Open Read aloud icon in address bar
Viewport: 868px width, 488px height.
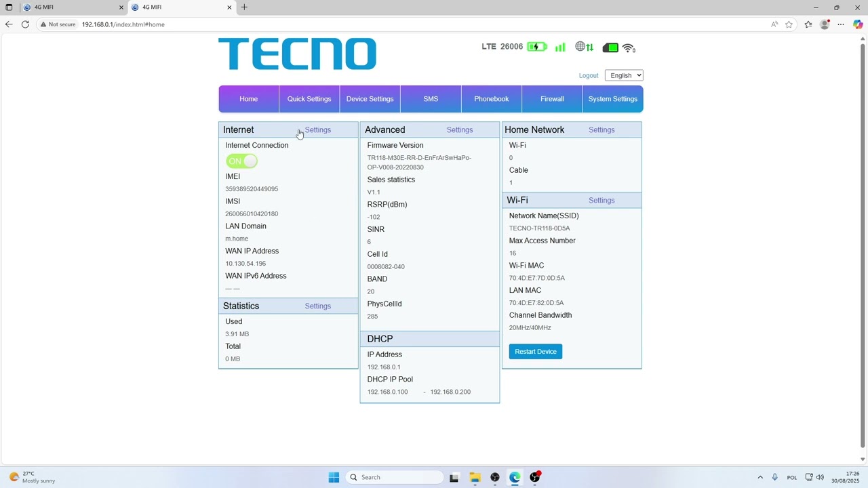click(x=774, y=24)
